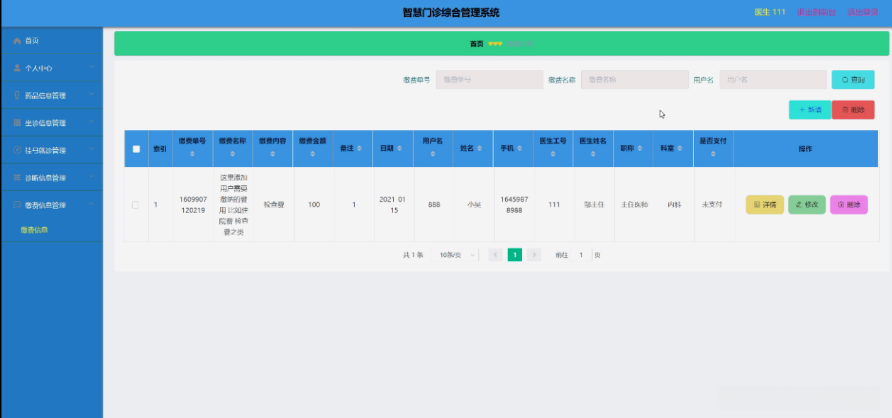Viewport: 892px width, 418px height.
Task: Expand 坐诊信息管理 menu chevron
Action: (92, 122)
